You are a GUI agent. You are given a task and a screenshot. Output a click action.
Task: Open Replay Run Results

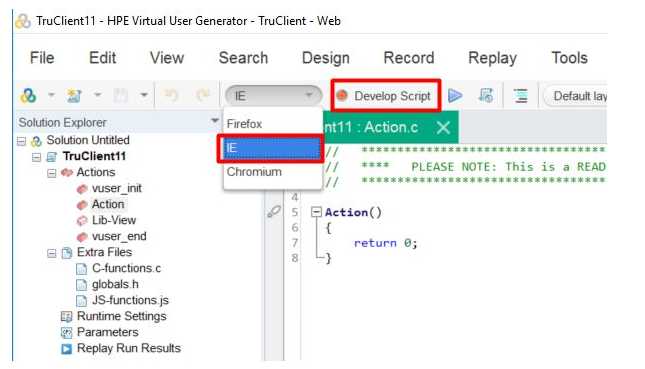129,348
